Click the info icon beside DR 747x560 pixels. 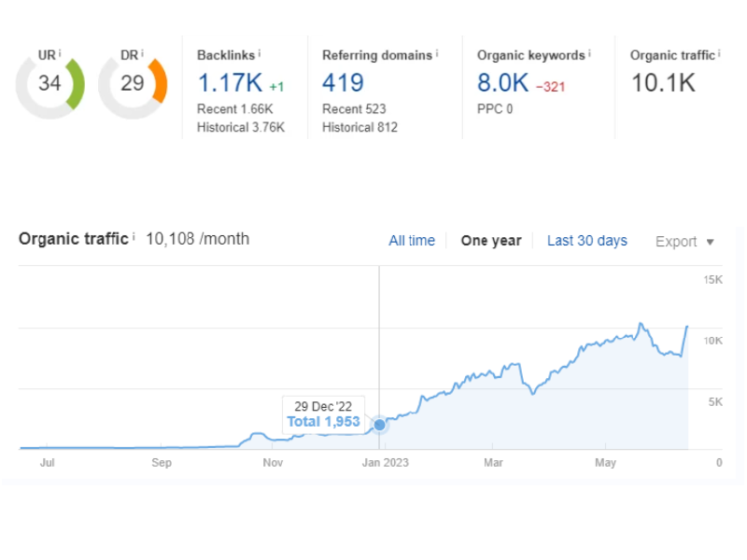[142, 53]
